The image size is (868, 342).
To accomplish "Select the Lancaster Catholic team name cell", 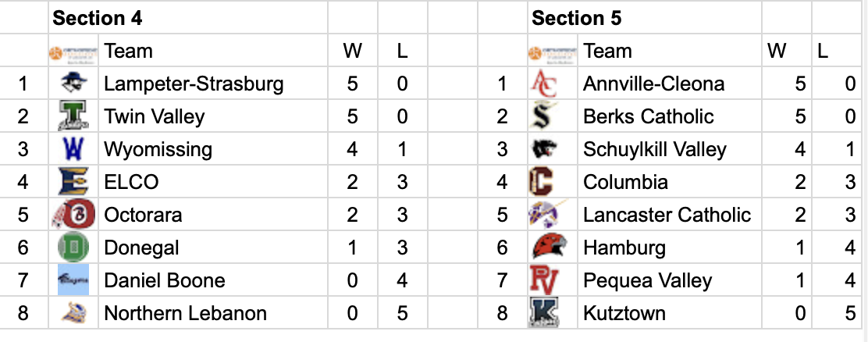I will pyautogui.click(x=667, y=215).
